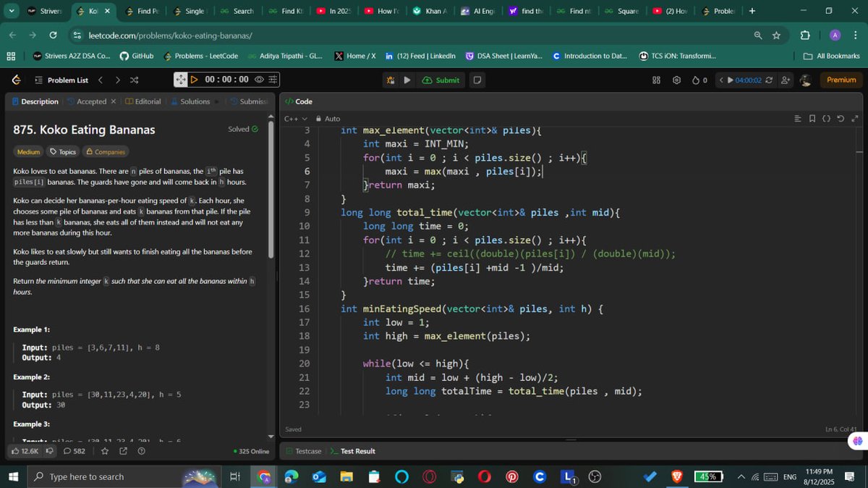Open Pinterest from the taskbar
Viewport: 868px width, 488px height.
click(511, 476)
